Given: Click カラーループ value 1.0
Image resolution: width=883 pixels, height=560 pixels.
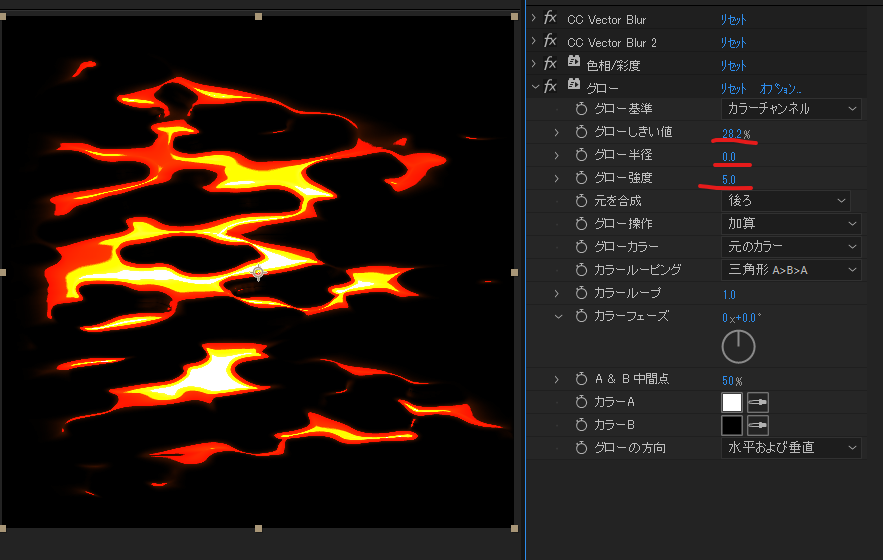Looking at the screenshot, I should click(x=729, y=295).
